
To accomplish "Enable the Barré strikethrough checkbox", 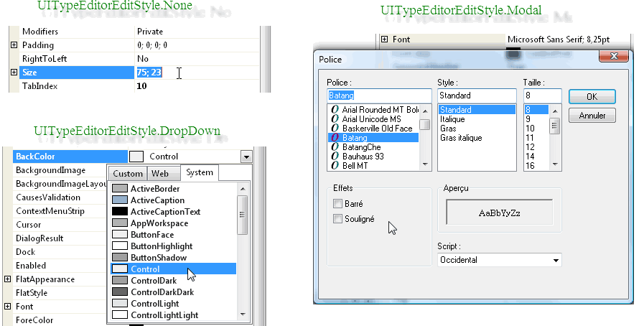I will pos(337,205).
